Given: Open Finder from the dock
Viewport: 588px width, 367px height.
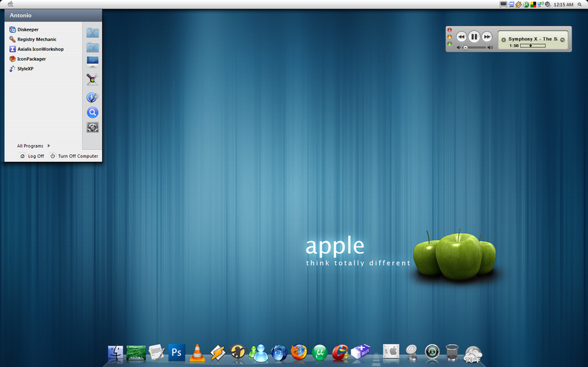Looking at the screenshot, I should click(116, 353).
